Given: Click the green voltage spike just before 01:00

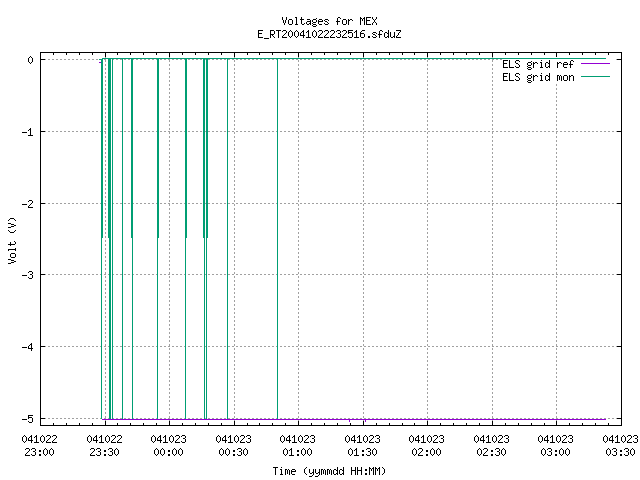Looking at the screenshot, I should [x=278, y=239].
